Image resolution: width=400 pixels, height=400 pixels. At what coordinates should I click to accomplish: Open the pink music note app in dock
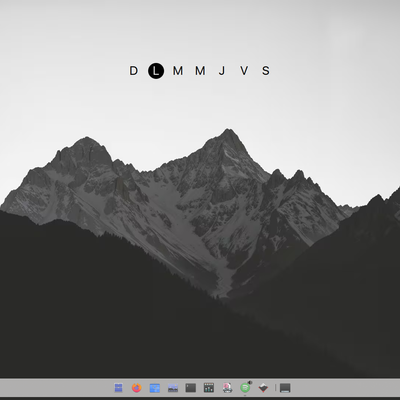(x=227, y=388)
